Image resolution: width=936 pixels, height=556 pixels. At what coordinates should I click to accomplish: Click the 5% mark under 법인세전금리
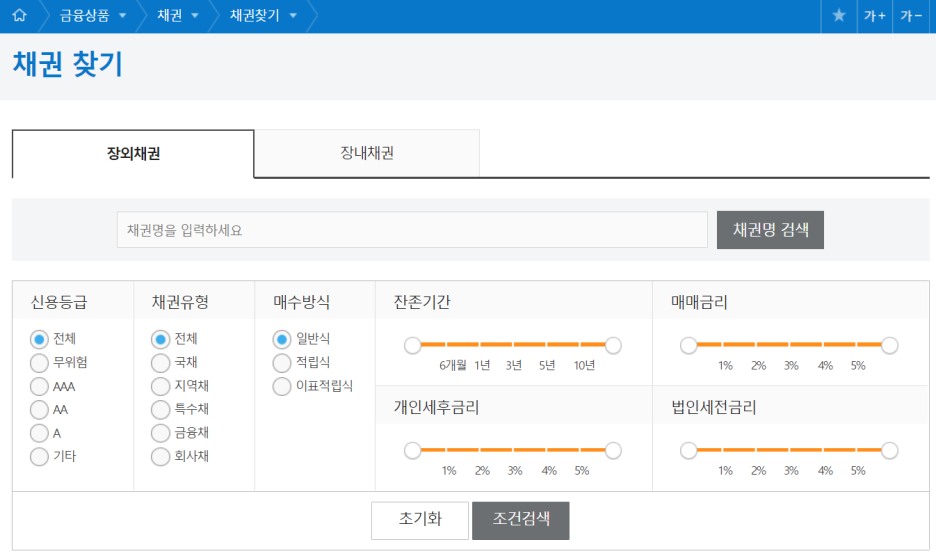click(858, 471)
